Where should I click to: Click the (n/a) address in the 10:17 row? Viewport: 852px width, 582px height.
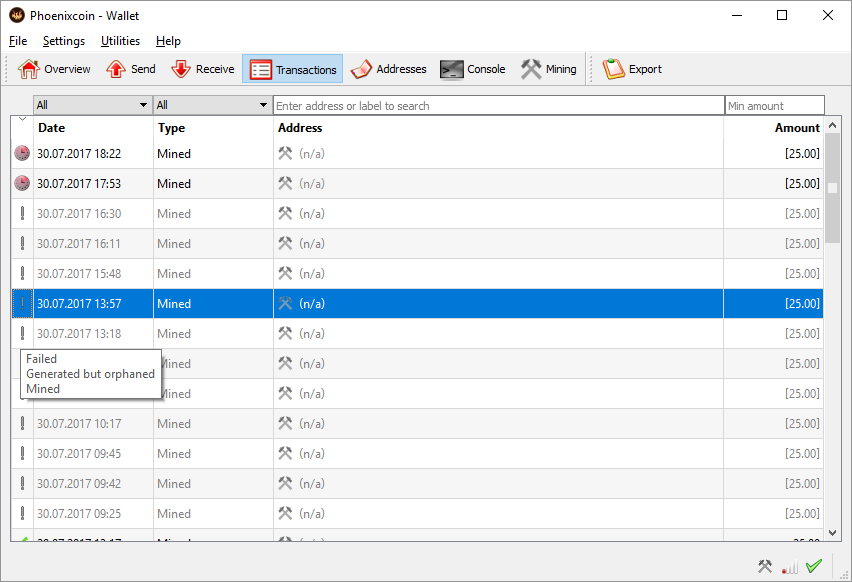point(312,423)
